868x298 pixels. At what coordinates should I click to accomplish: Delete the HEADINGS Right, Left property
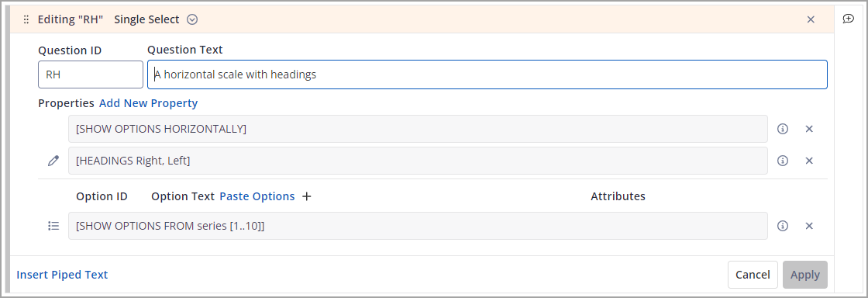(809, 161)
